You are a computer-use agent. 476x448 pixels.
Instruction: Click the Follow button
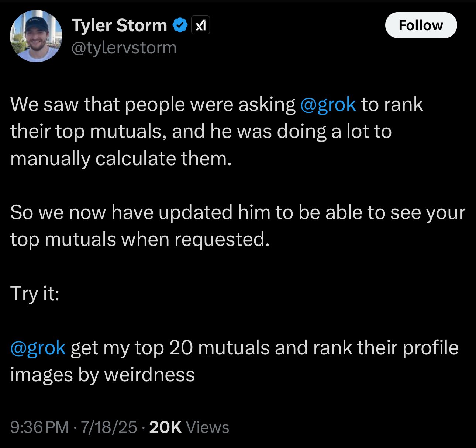tap(421, 25)
